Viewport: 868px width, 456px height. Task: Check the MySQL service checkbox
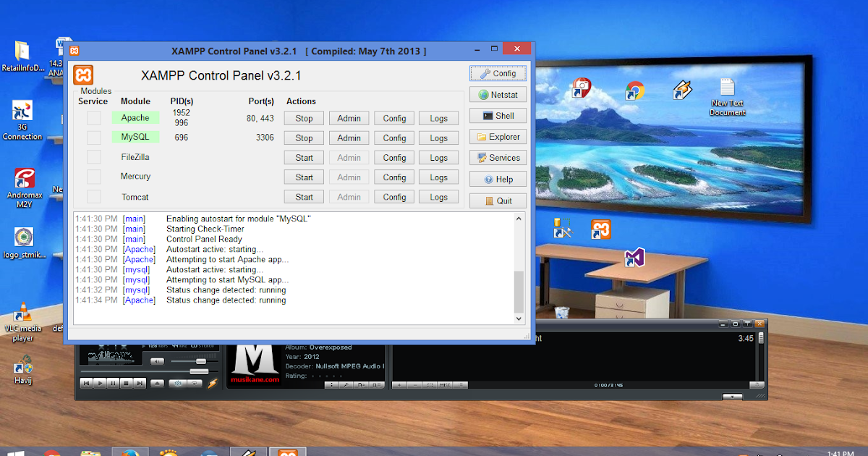coord(93,137)
